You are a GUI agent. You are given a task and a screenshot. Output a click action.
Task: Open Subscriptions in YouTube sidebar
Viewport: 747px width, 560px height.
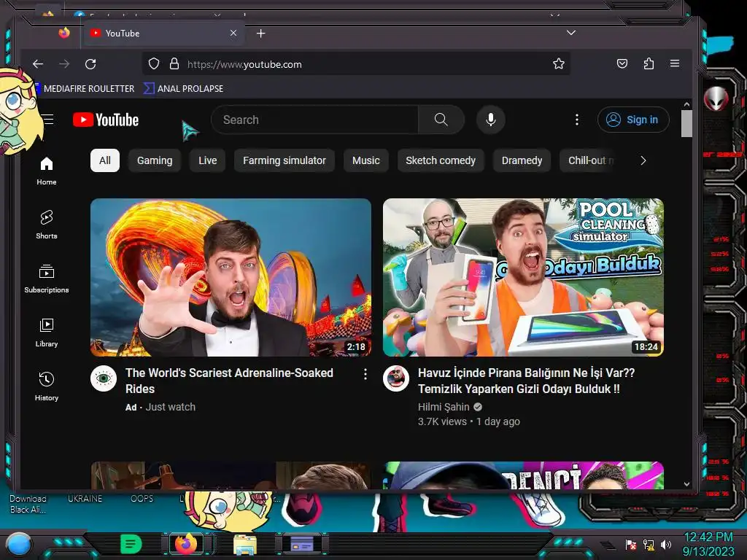[x=47, y=279]
